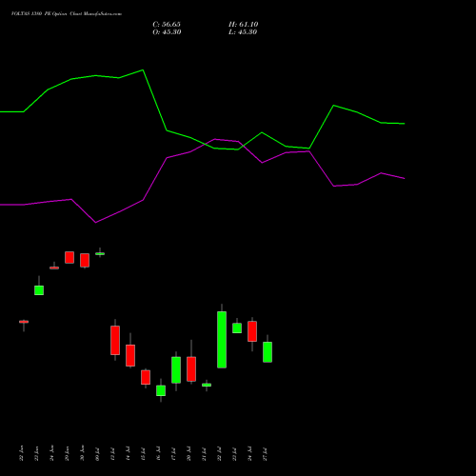Click the high value H: 61.10
The height and width of the screenshot is (476, 476).
244,25
